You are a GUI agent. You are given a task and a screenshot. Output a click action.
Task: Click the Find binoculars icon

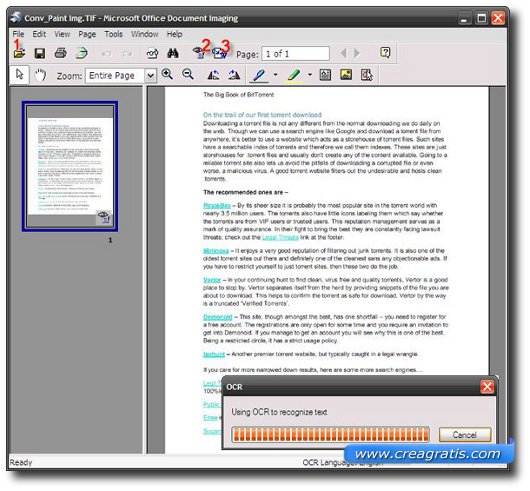click(173, 53)
